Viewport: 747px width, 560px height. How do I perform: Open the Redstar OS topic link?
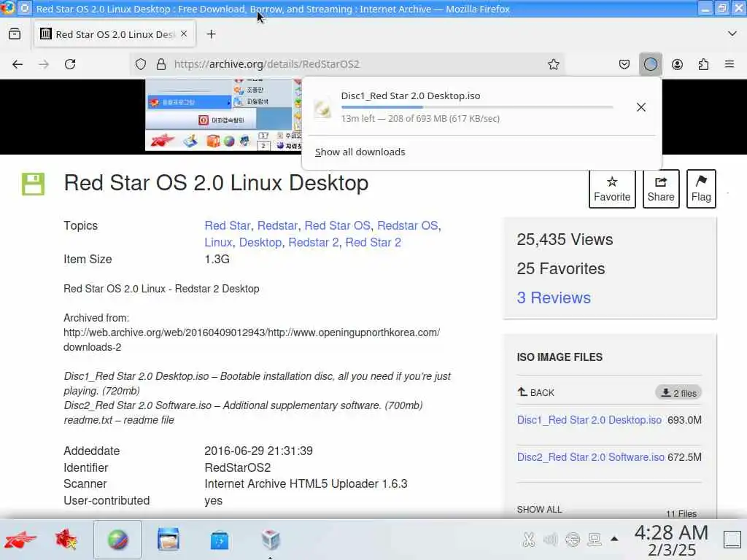407,226
